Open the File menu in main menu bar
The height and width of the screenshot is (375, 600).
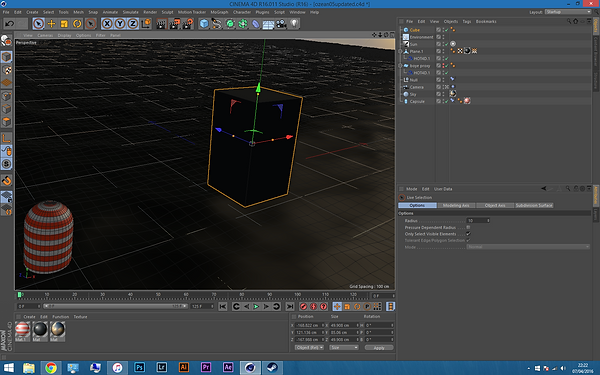(x=6, y=12)
